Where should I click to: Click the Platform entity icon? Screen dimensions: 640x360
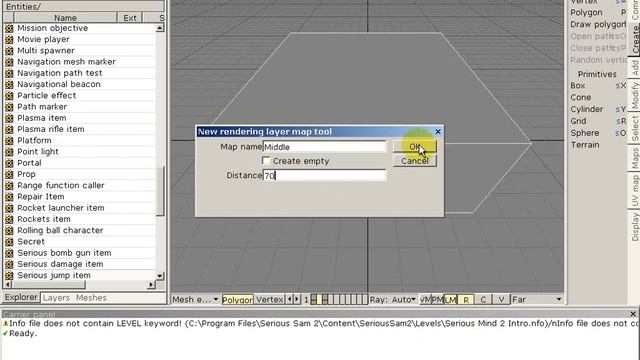pos(9,140)
